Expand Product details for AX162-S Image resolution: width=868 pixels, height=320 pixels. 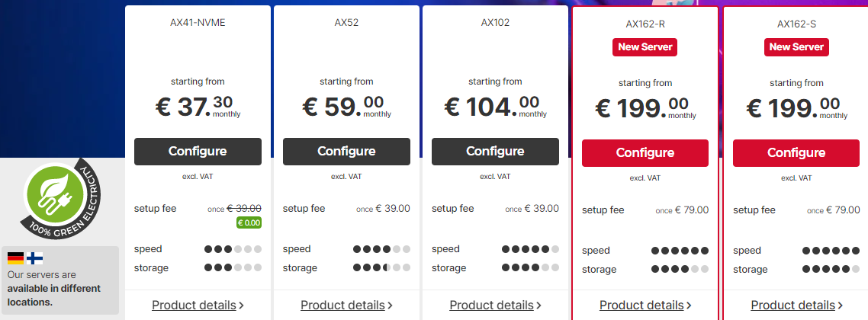[x=796, y=305]
